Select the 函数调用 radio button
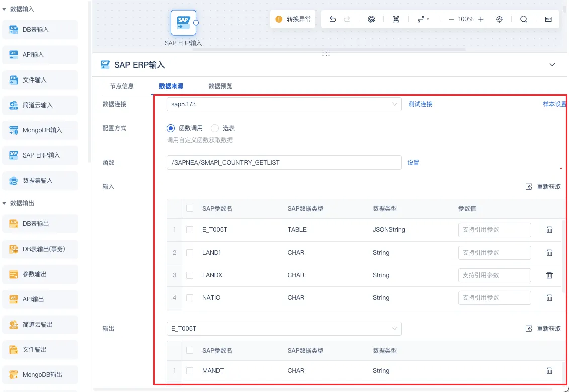Viewport: 569px width, 392px height. (x=171, y=128)
